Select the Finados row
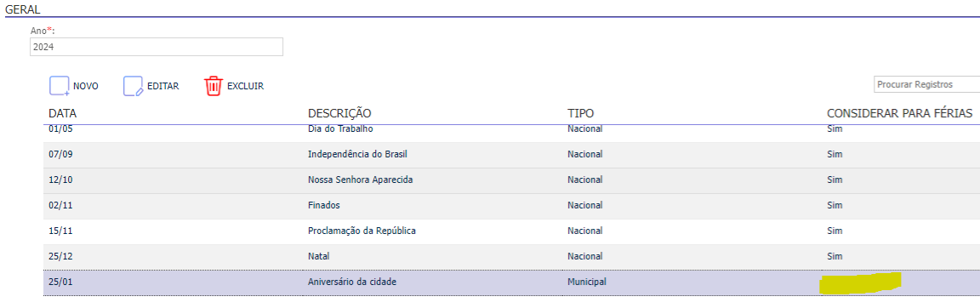Image resolution: width=980 pixels, height=308 pixels. pos(511,206)
